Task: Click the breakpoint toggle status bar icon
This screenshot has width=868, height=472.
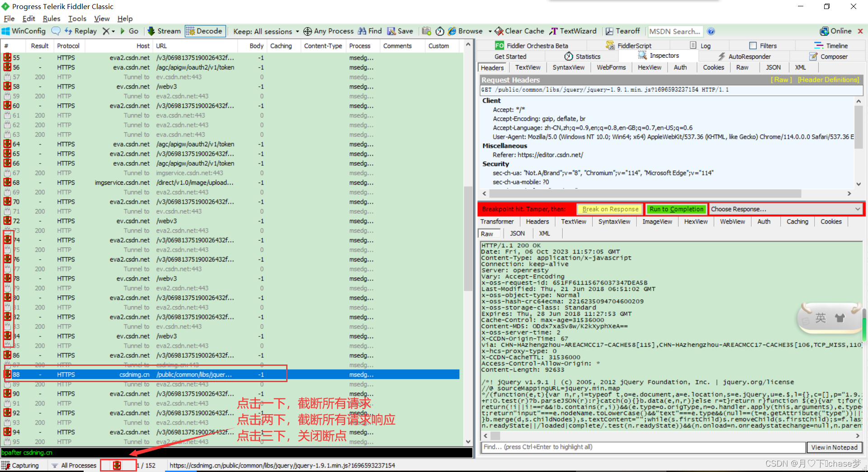Action: coord(117,465)
